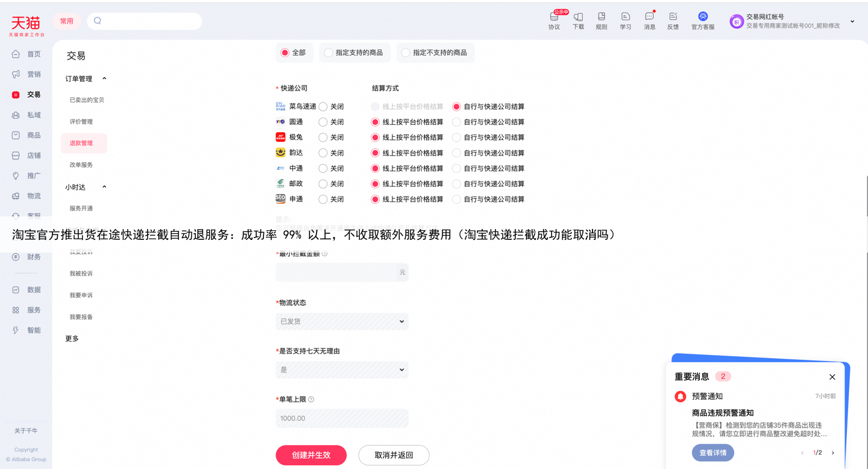Close the 重要消息 notification panel
This screenshot has height=469, width=868.
(832, 377)
